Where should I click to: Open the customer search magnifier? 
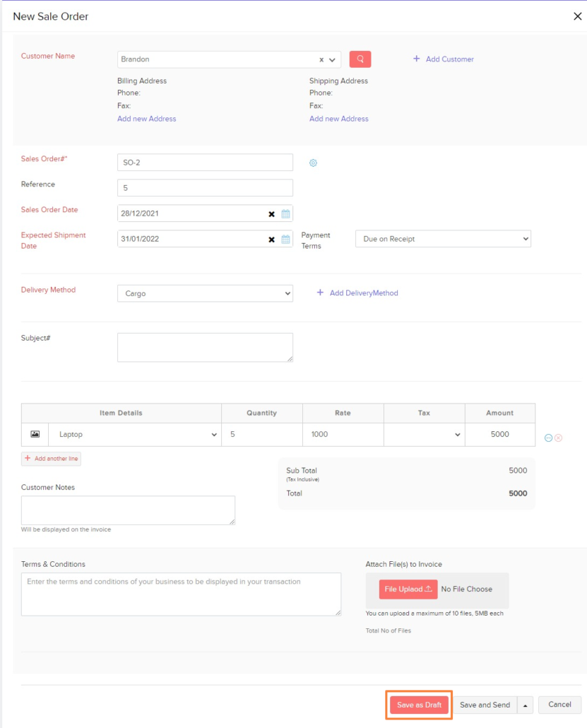[x=360, y=59]
